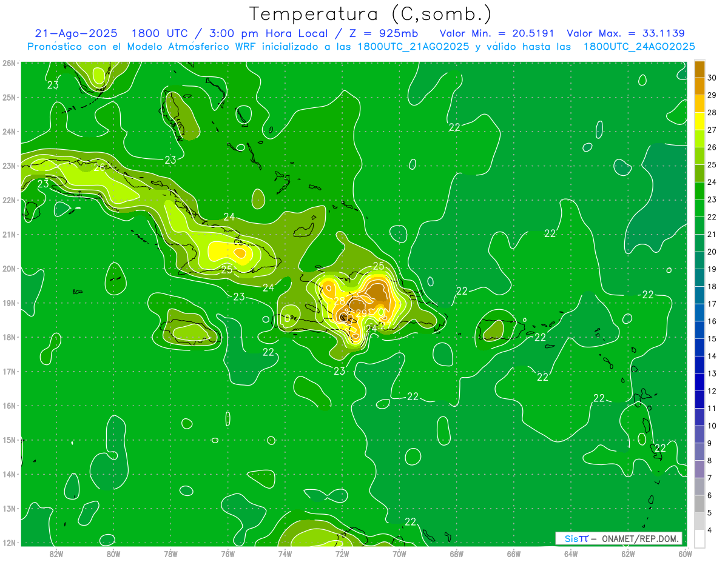The image size is (728, 562).
Task: Pick the yellow swatch between 27 and 28
Action: pyautogui.click(x=699, y=121)
